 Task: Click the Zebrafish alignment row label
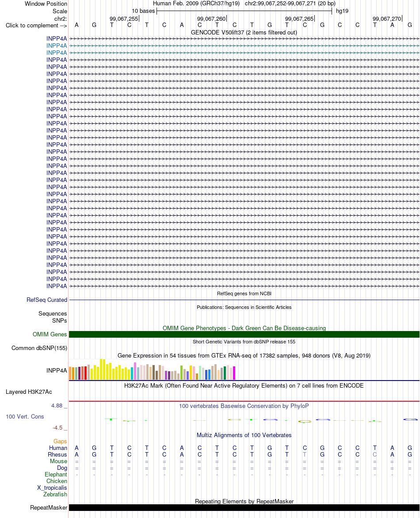tap(55, 494)
